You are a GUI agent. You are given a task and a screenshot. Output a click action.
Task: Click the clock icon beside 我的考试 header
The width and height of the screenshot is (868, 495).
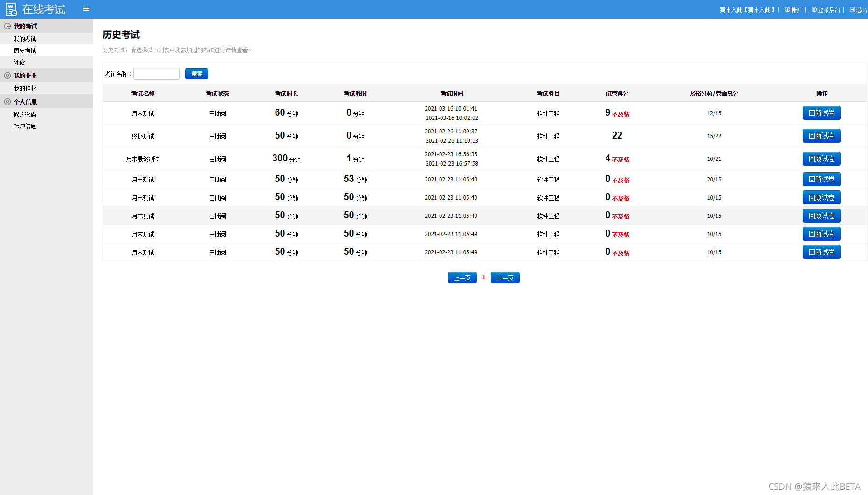click(x=7, y=26)
